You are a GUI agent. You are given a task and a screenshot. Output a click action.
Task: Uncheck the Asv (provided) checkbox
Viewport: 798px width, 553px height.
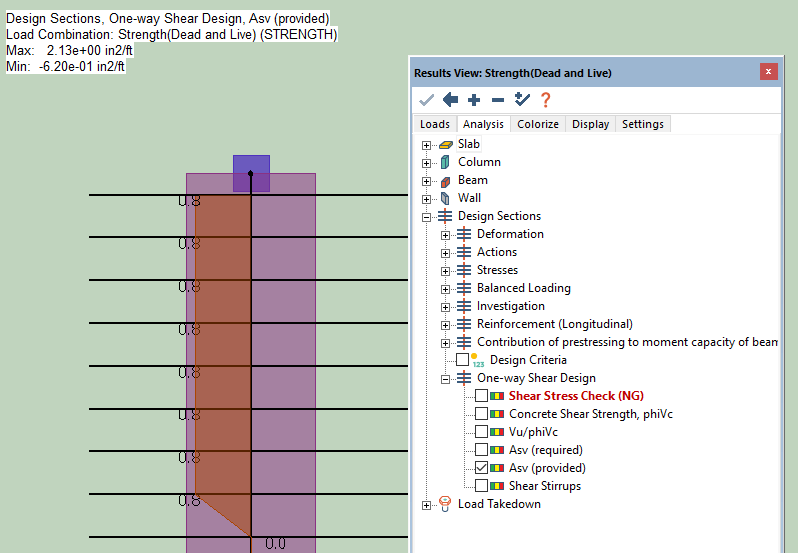pos(482,468)
